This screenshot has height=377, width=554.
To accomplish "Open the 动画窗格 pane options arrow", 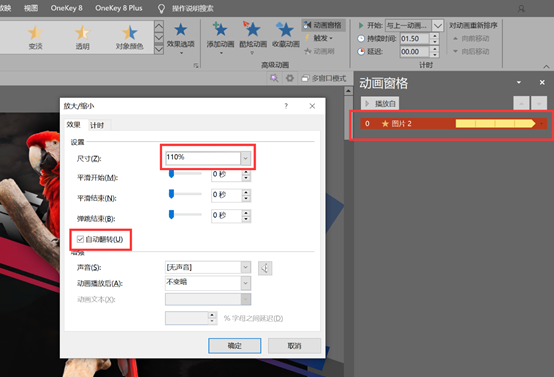I will pos(519,82).
